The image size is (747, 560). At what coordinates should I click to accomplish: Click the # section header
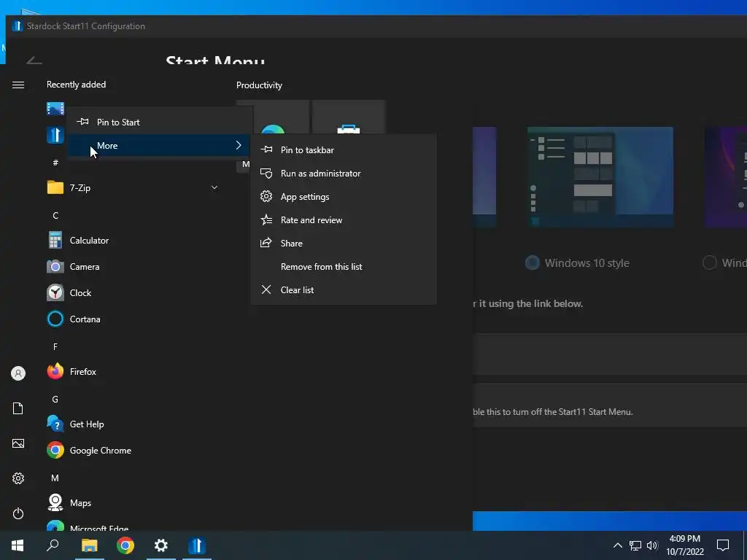55,163
